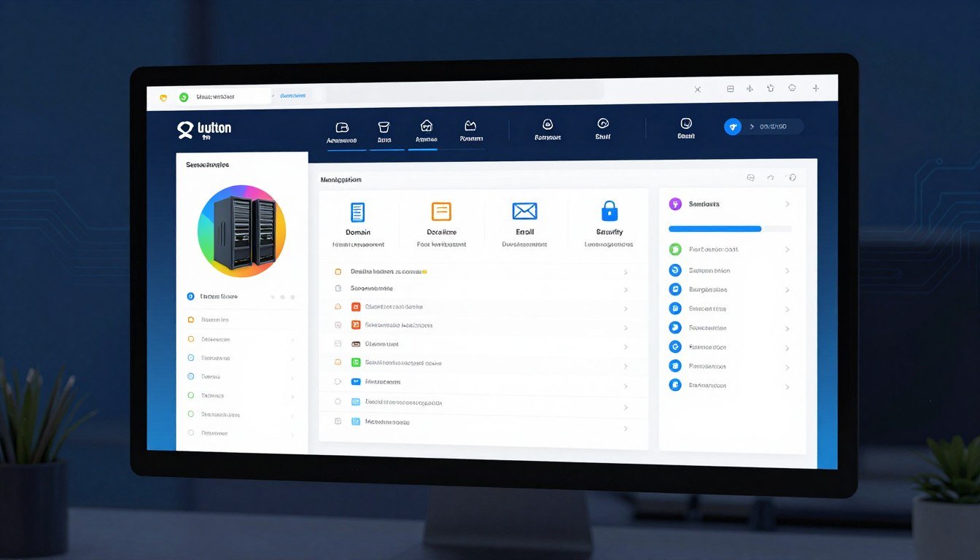Select the first checkbox with yellow outline in main list
Image resolution: width=980 pixels, height=560 pixels.
338,271
